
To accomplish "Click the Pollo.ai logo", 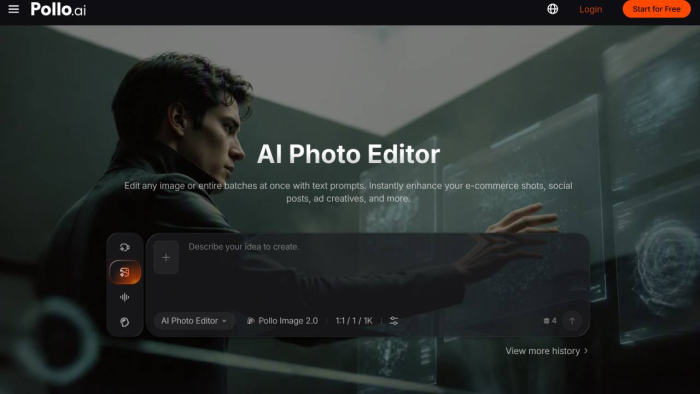I will pos(58,9).
